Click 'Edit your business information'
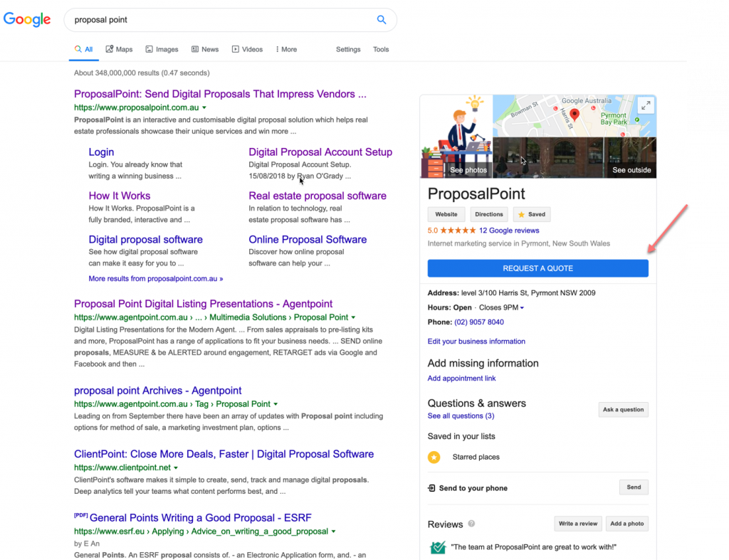729x560 pixels. point(476,341)
